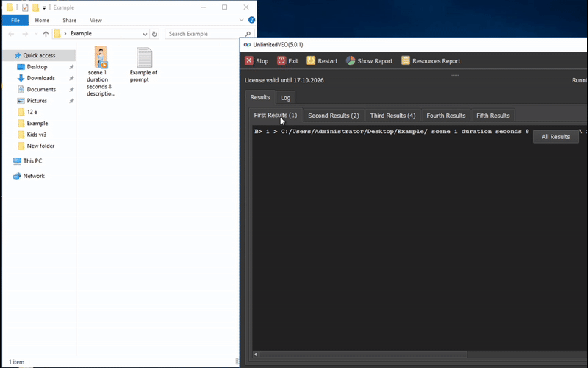Switch to the Log tab

[x=285, y=98]
